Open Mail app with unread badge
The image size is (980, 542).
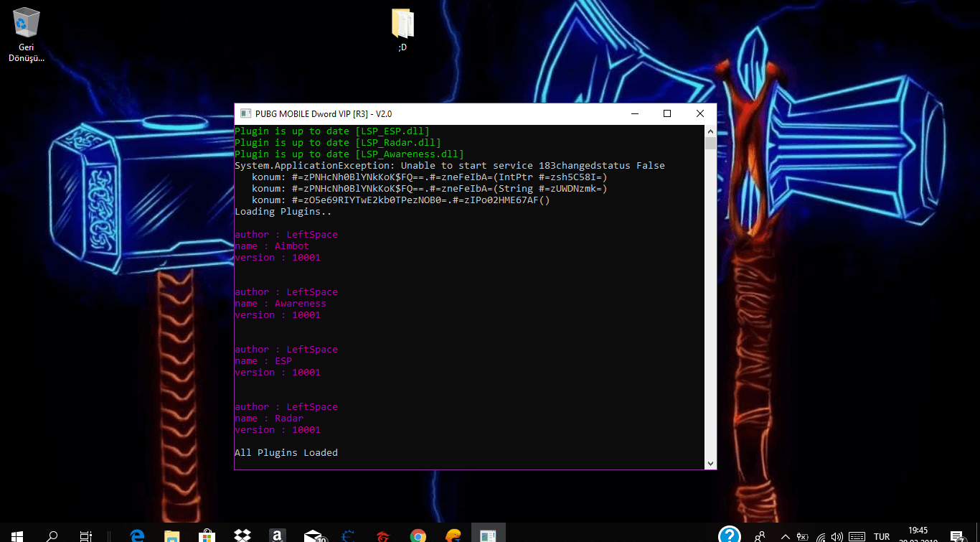point(314,536)
